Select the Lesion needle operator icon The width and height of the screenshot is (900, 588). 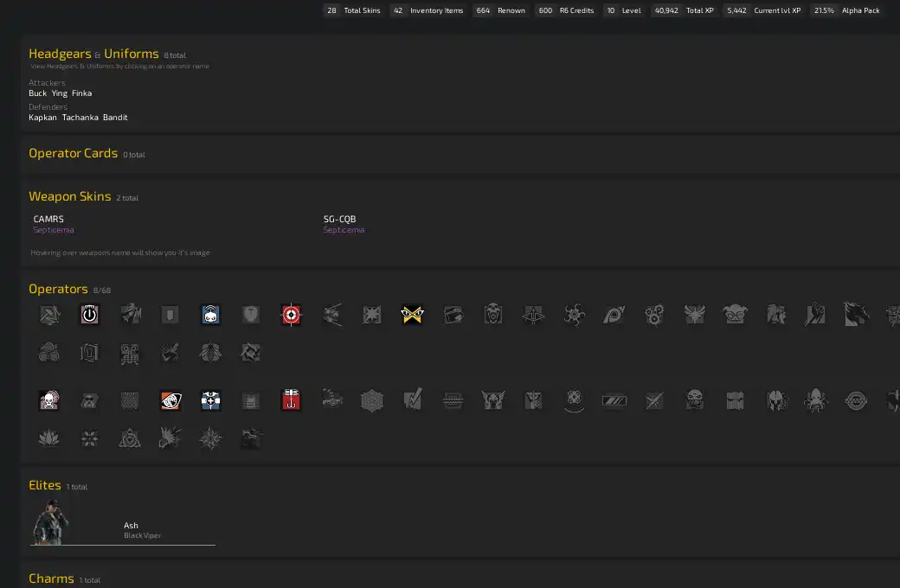click(654, 400)
